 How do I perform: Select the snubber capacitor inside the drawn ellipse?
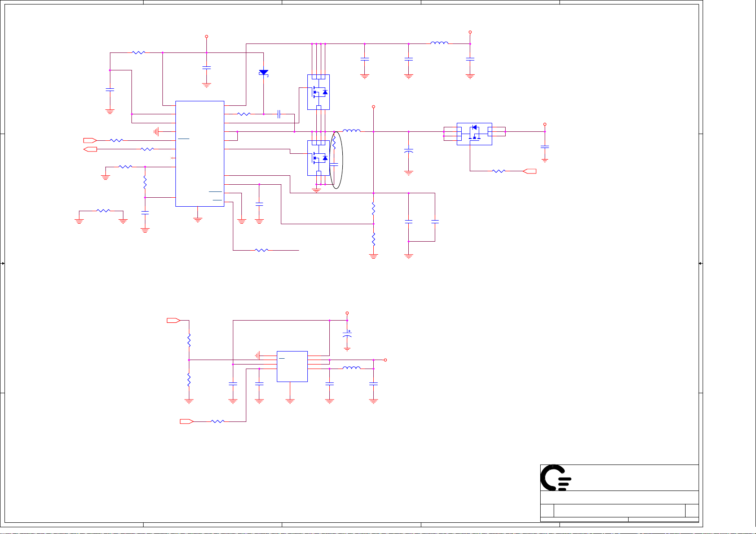click(x=334, y=165)
